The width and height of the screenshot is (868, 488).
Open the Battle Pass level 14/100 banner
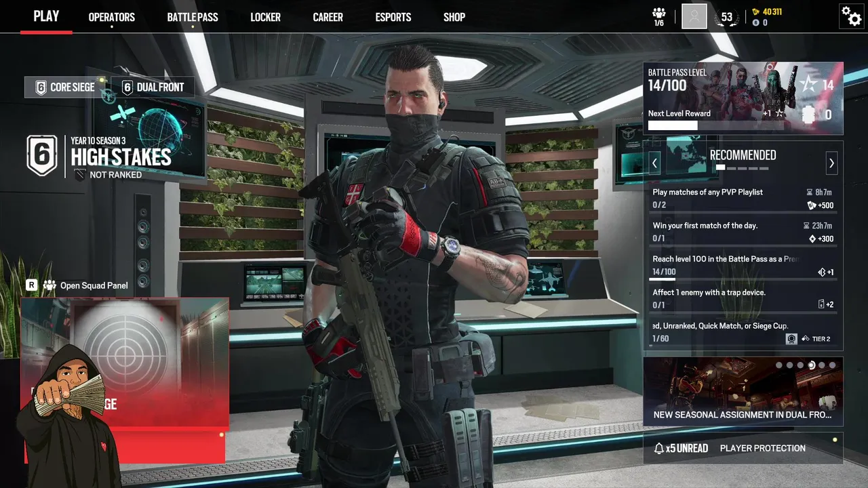[743, 98]
